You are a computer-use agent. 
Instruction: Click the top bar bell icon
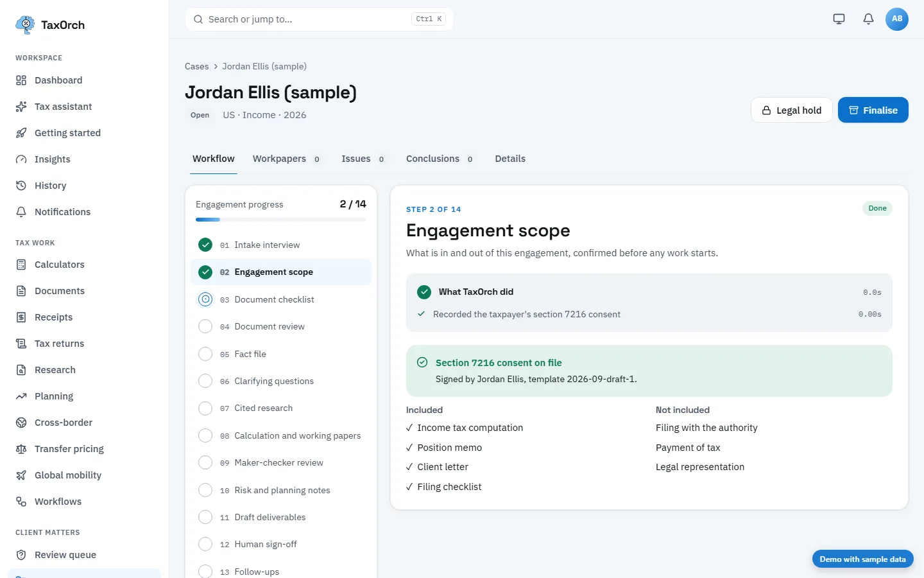click(x=868, y=19)
